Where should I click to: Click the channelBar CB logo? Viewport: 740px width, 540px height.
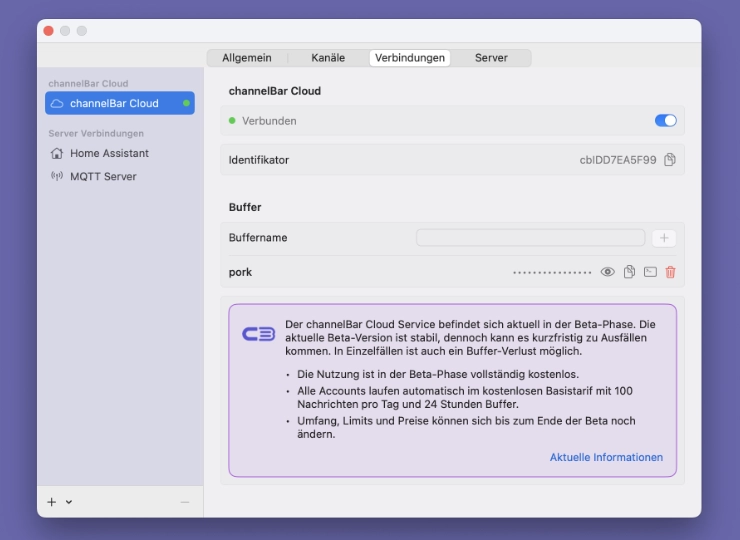(x=258, y=334)
